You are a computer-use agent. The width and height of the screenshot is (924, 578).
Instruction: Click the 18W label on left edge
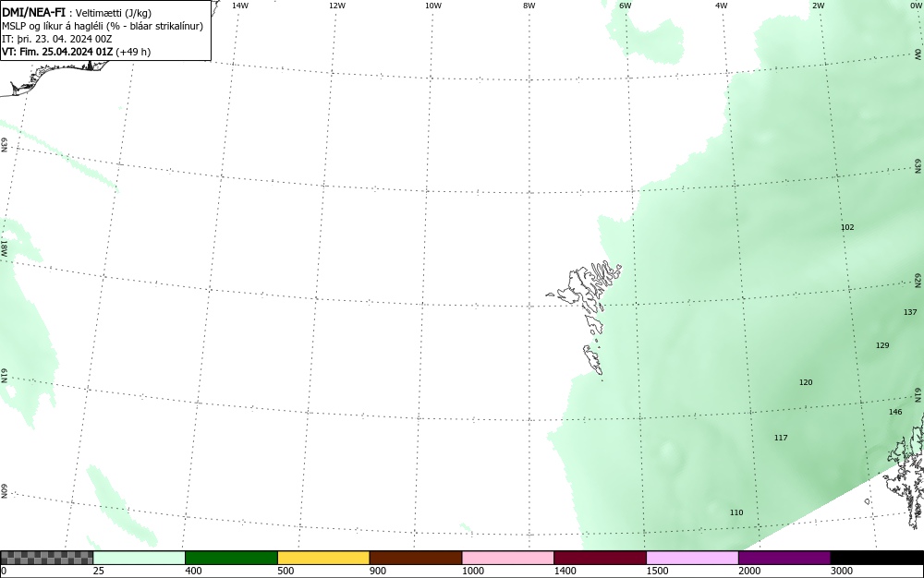tap(4, 247)
